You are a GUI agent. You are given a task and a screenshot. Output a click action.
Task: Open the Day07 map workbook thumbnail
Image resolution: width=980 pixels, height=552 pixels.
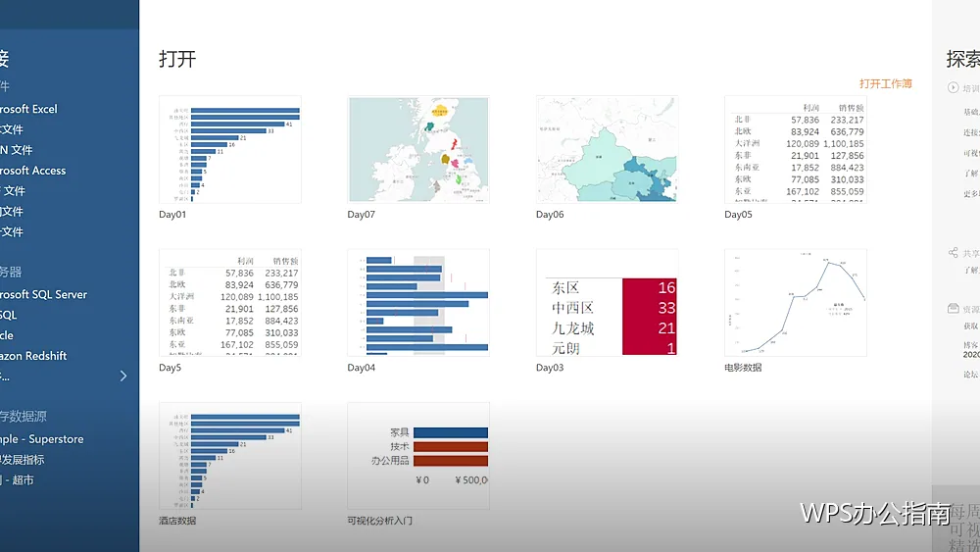point(418,149)
